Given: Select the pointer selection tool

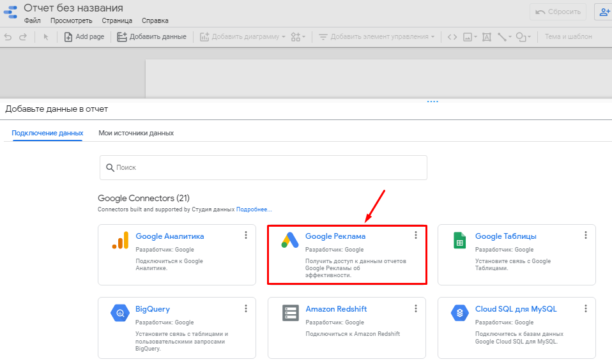Looking at the screenshot, I should [x=45, y=36].
